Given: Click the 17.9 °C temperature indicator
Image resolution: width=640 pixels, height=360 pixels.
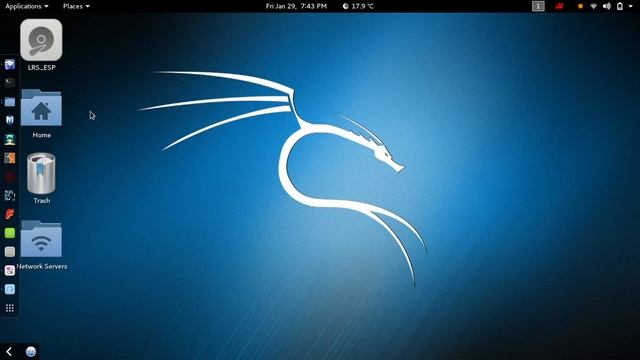Looking at the screenshot, I should (358, 6).
